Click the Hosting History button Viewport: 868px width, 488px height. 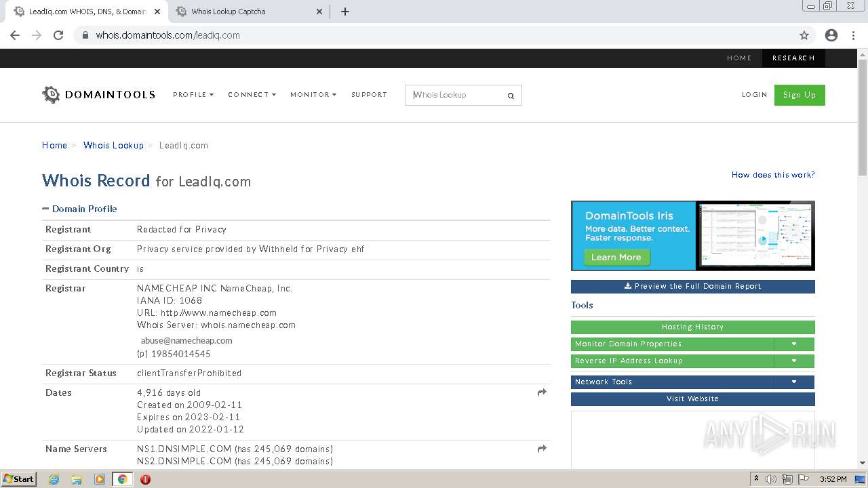pos(693,327)
